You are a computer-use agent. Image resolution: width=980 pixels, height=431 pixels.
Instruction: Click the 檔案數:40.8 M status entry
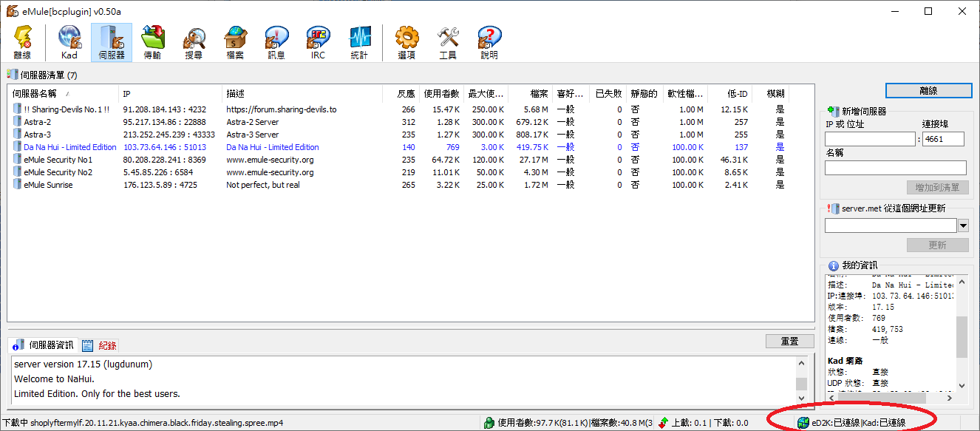coord(622,423)
